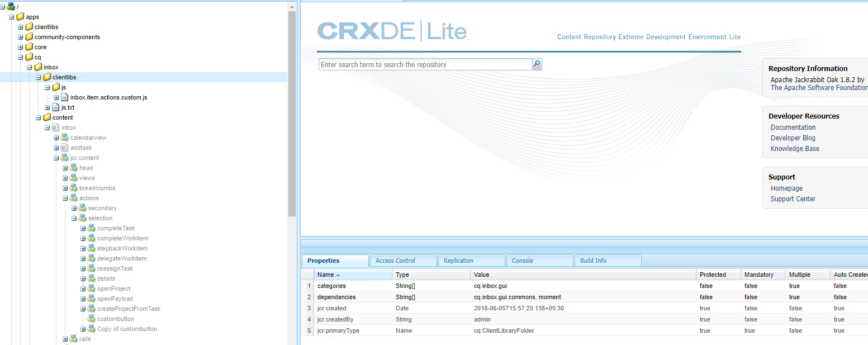Select completeWorkitem tree item

pos(122,238)
